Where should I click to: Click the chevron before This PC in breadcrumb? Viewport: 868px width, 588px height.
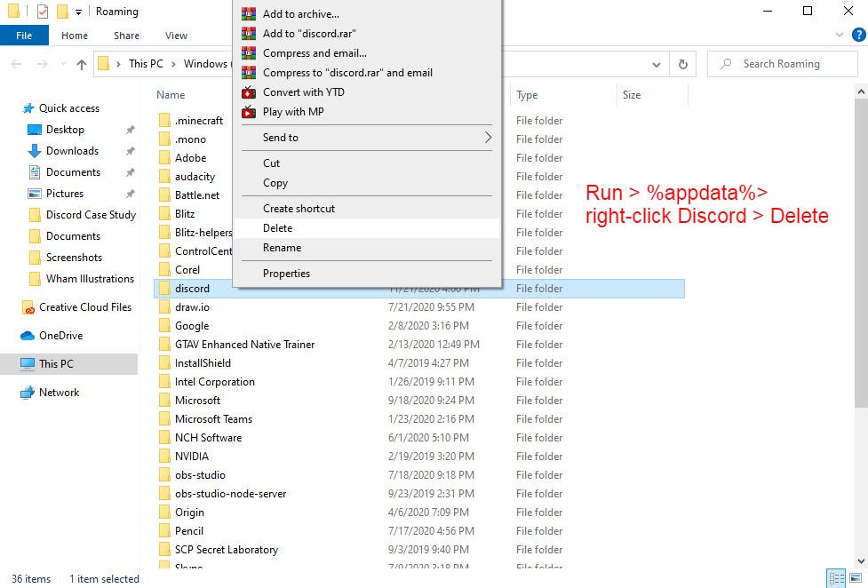[118, 64]
